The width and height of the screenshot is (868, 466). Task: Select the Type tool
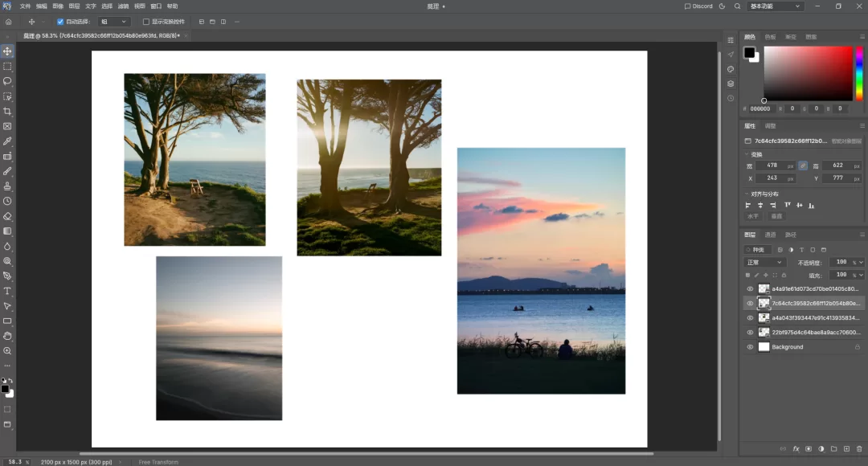coord(7,291)
